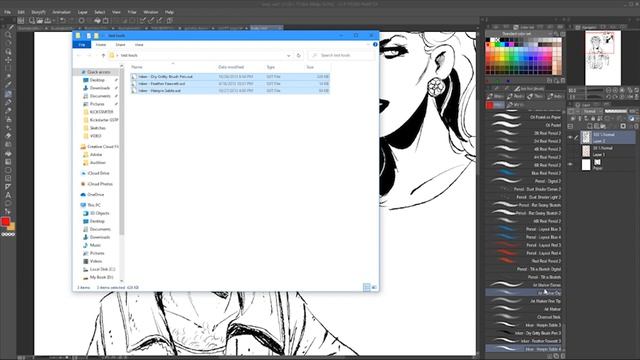This screenshot has height=360, width=640.
Task: Open KICKSTARTER folder in navigation pane
Action: click(x=101, y=112)
